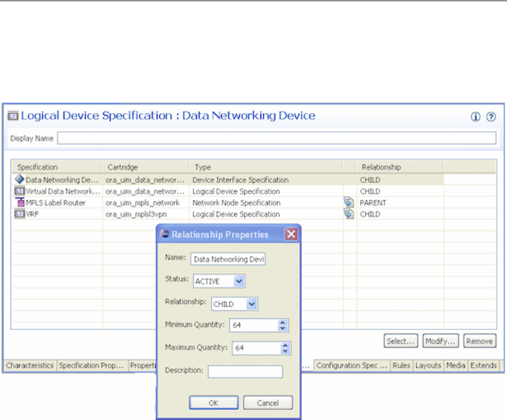507x420 pixels.
Task: Click the Data Networking Device row diamond icon
Action: [19, 180]
